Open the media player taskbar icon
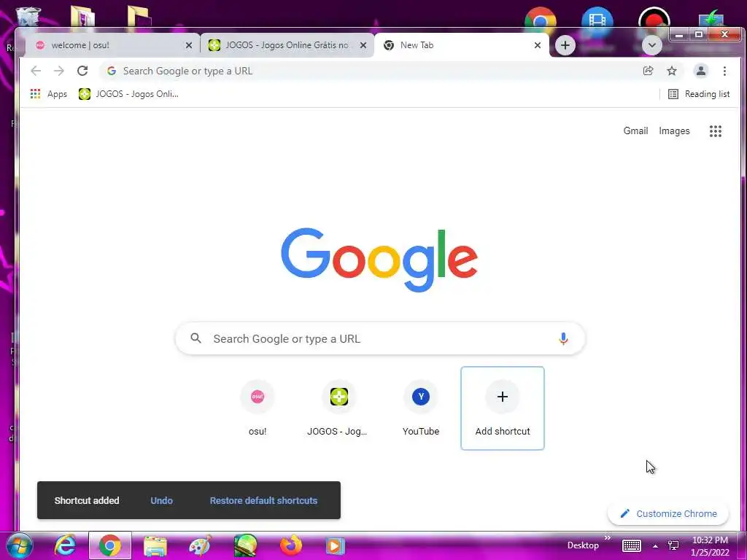The width and height of the screenshot is (747, 560). (x=336, y=545)
